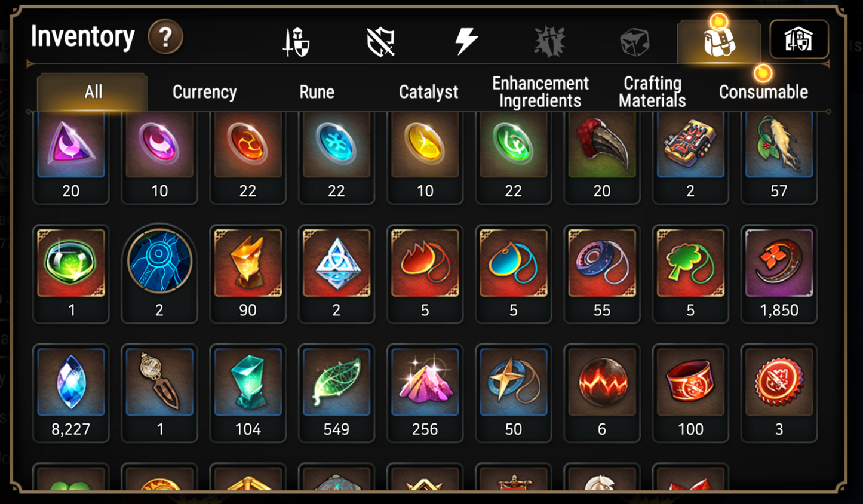863x504 pixels.
Task: Open the lightning bolt category
Action: point(466,42)
